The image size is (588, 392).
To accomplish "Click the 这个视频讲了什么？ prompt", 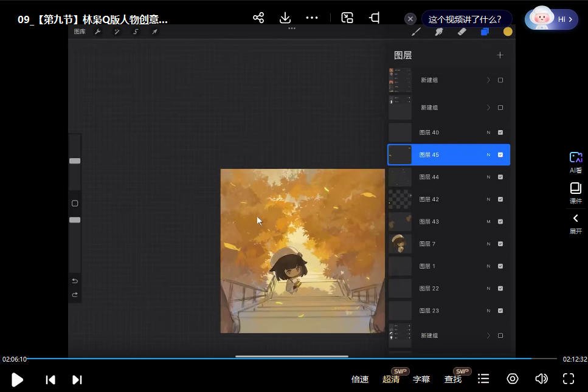I will (x=466, y=19).
